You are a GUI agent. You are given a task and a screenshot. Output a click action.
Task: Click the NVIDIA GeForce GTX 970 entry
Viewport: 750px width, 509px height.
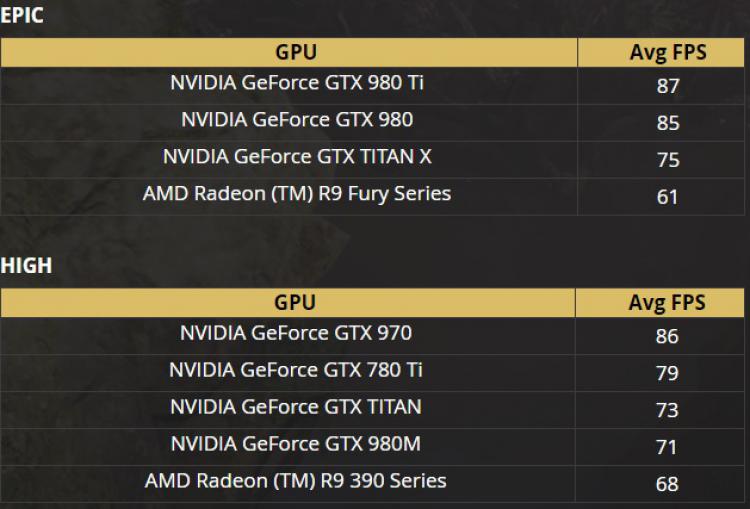click(296, 333)
